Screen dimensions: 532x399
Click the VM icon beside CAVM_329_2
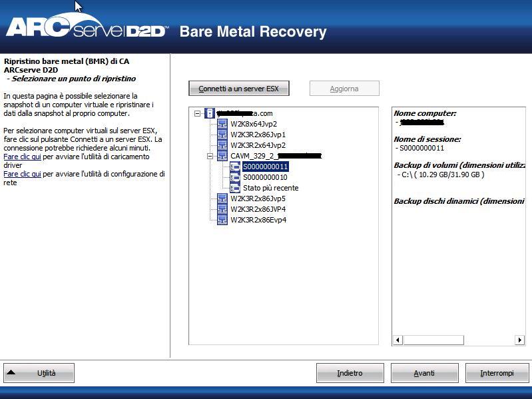point(222,156)
